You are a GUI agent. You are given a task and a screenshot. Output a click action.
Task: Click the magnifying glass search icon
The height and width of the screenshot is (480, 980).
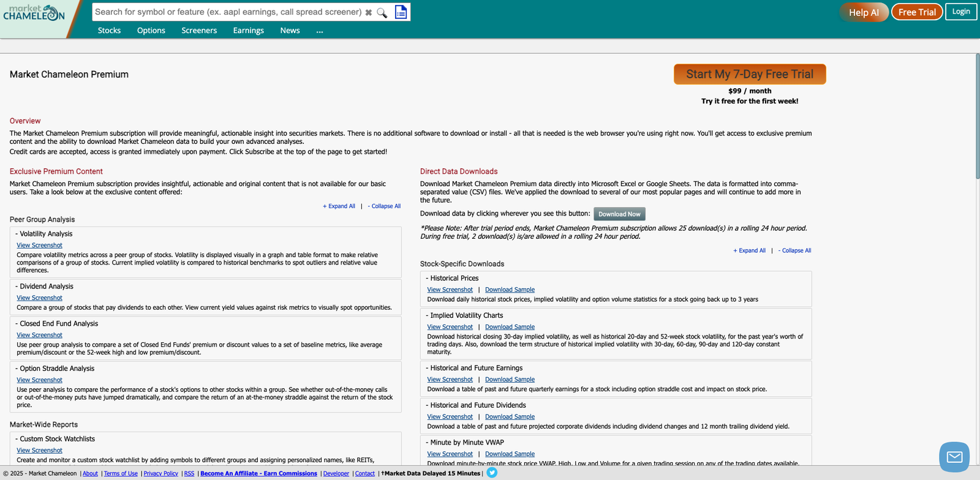click(382, 12)
